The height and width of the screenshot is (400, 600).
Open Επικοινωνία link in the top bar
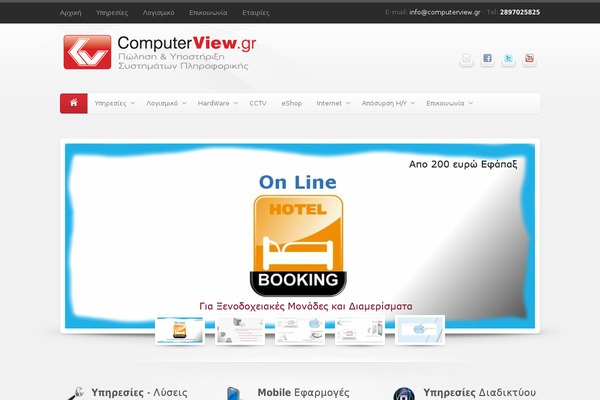pyautogui.click(x=208, y=13)
